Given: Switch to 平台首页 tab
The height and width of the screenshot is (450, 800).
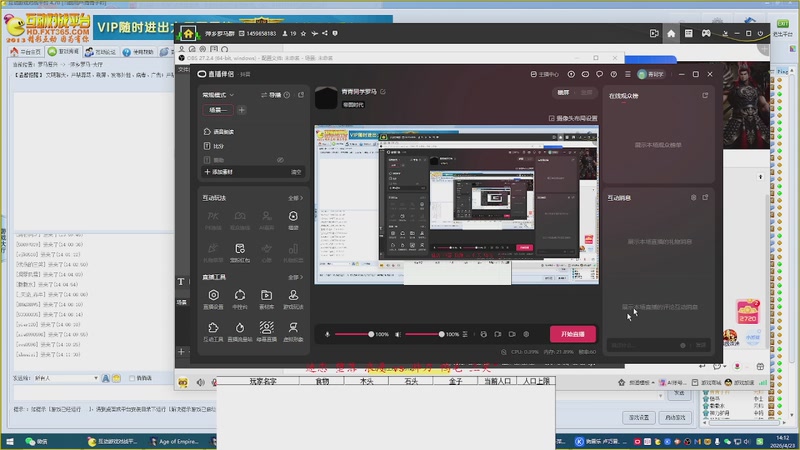Looking at the screenshot, I should coord(26,52).
